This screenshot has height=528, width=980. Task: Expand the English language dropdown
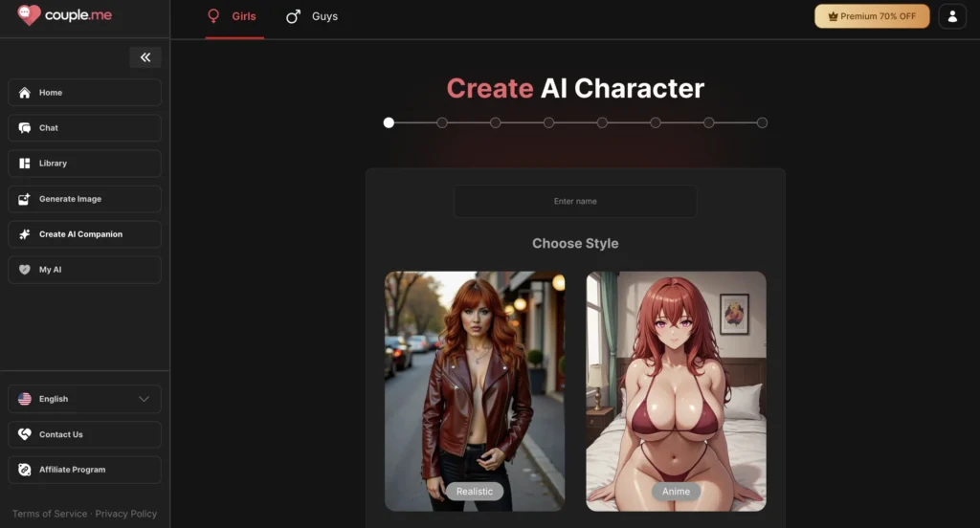(84, 399)
